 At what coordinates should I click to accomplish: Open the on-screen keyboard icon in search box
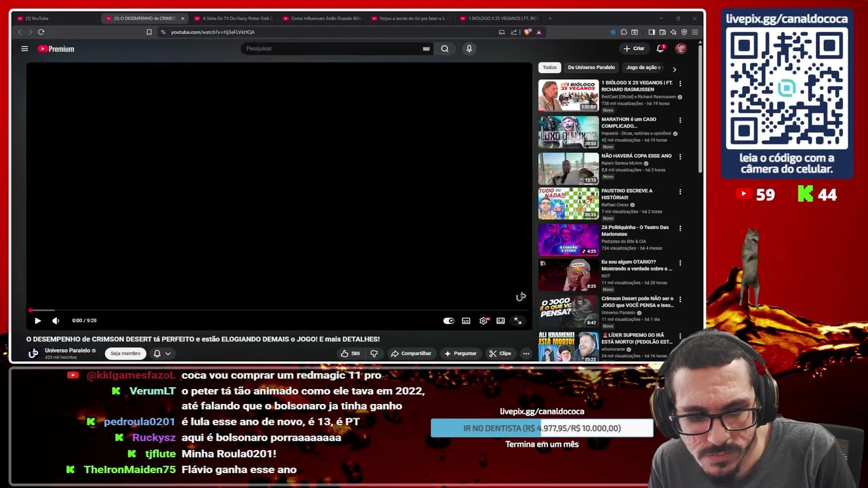click(x=426, y=49)
